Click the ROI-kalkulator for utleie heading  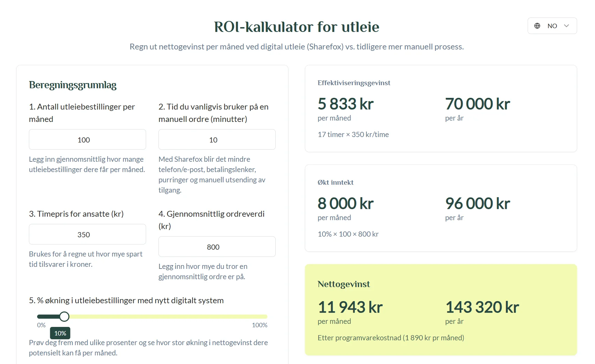tap(297, 27)
